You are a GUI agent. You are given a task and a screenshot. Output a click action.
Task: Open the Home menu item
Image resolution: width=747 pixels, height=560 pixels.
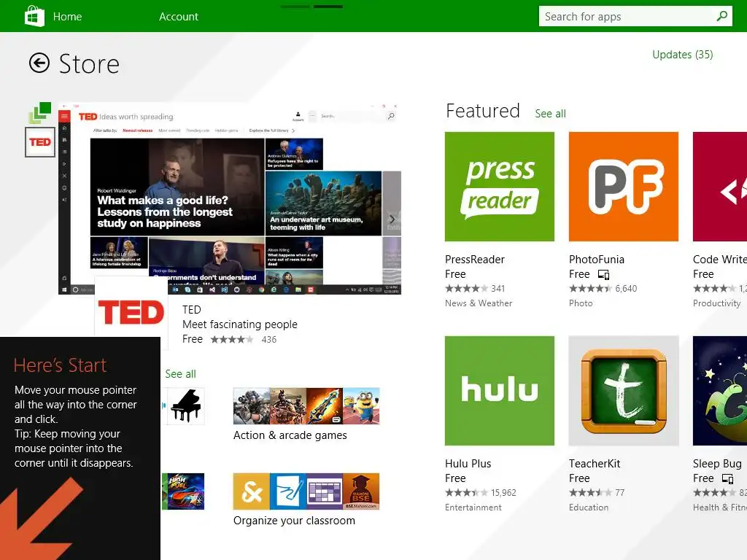click(67, 17)
